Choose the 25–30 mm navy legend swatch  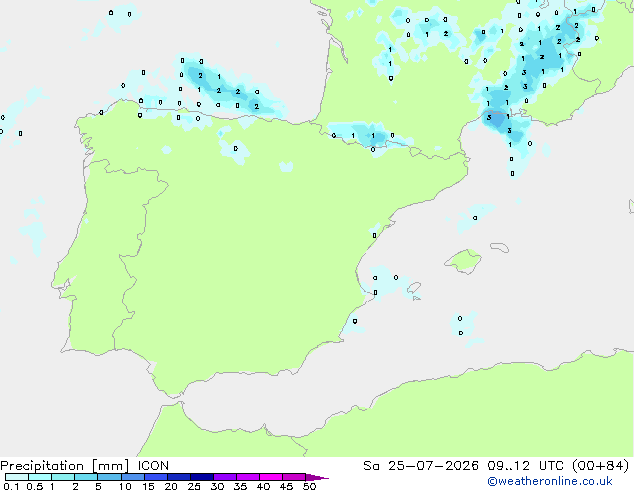click(x=201, y=477)
